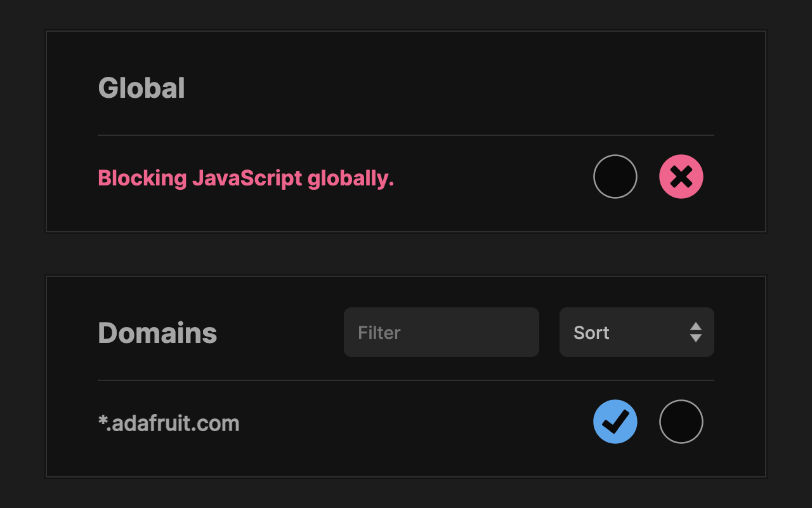Click the Blocking JavaScript globally text
The height and width of the screenshot is (508, 812).
point(246,178)
